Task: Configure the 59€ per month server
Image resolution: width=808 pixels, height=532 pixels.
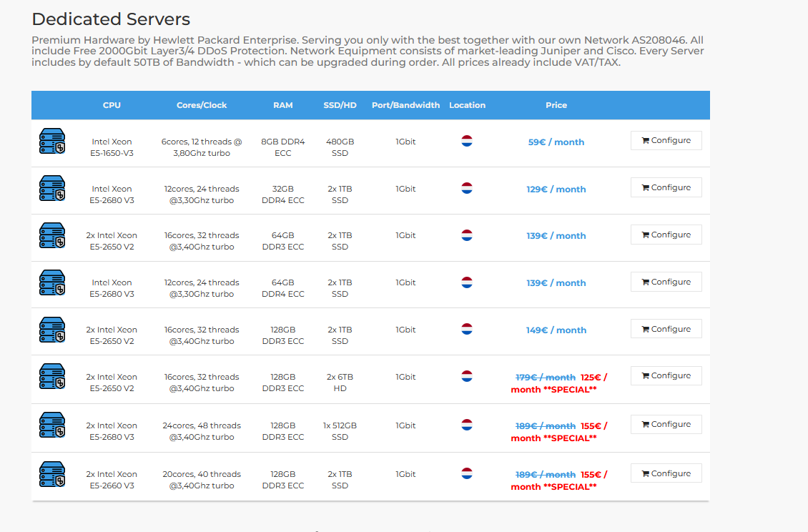Action: [x=666, y=141]
